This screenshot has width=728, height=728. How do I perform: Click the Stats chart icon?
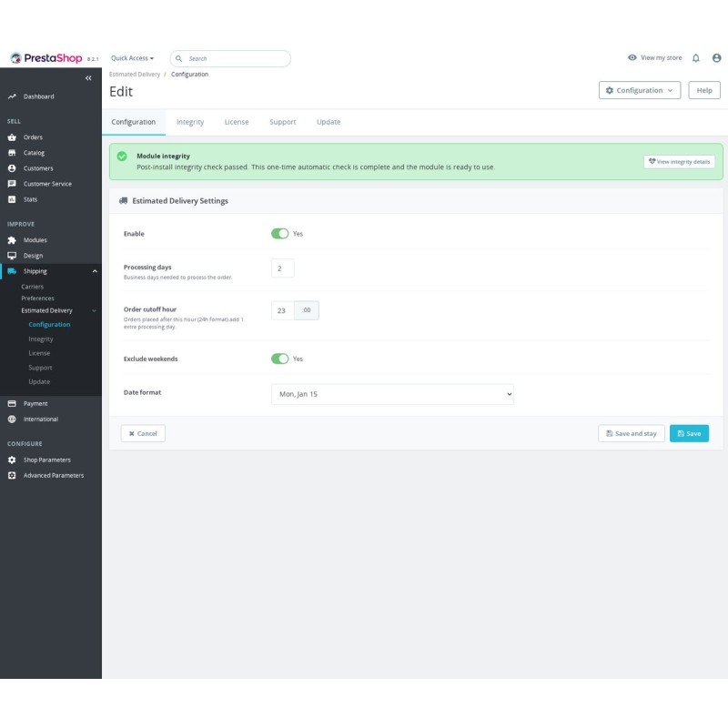pos(12,199)
